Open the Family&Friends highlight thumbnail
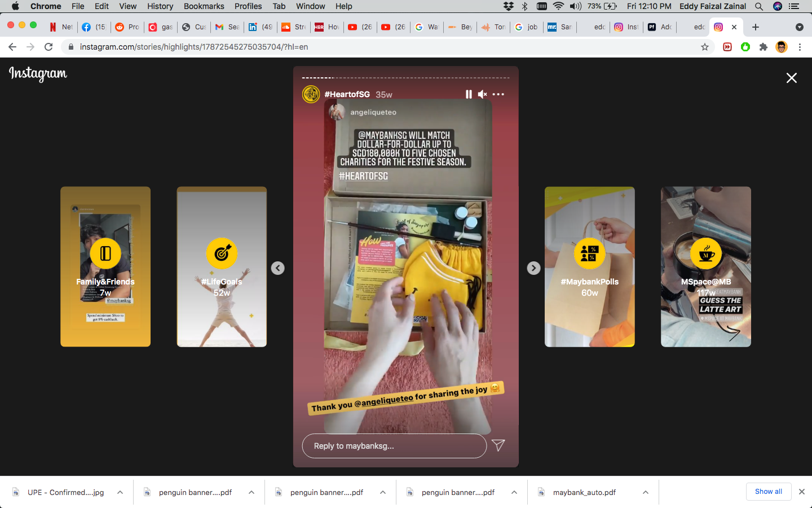 tap(105, 266)
